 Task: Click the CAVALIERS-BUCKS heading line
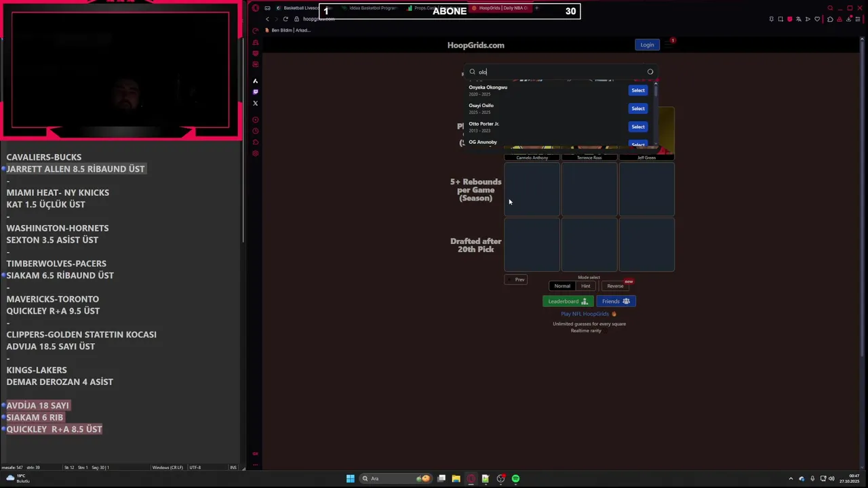(x=43, y=157)
